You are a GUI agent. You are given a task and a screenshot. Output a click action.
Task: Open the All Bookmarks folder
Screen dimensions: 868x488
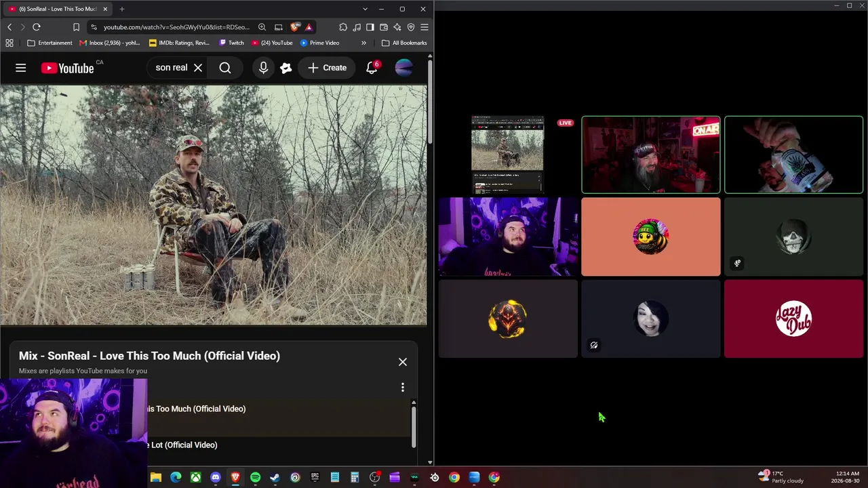(x=404, y=43)
